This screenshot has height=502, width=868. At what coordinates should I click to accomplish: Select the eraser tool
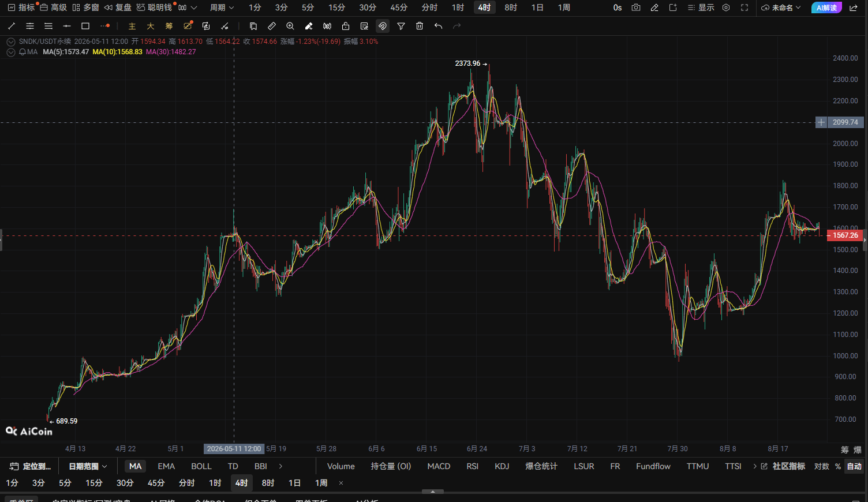309,26
